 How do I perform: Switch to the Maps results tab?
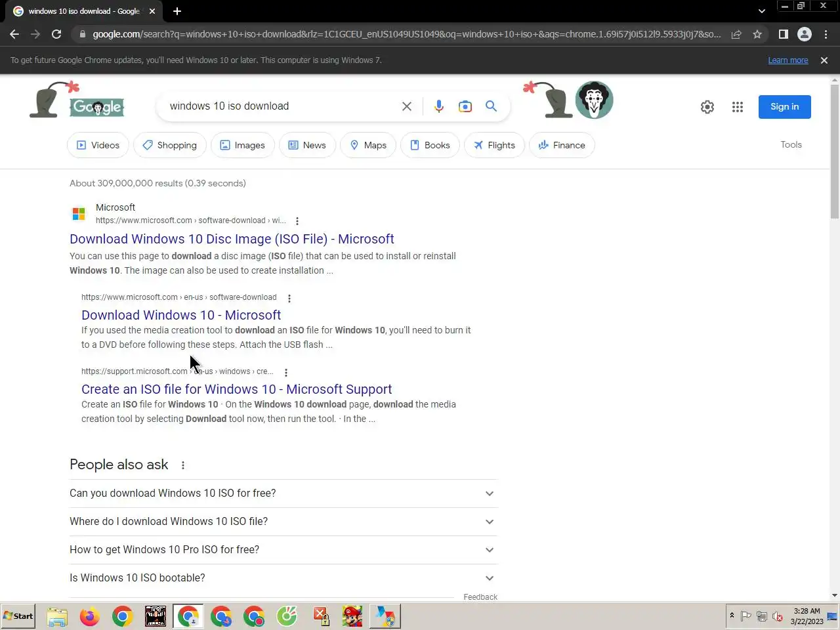point(368,145)
